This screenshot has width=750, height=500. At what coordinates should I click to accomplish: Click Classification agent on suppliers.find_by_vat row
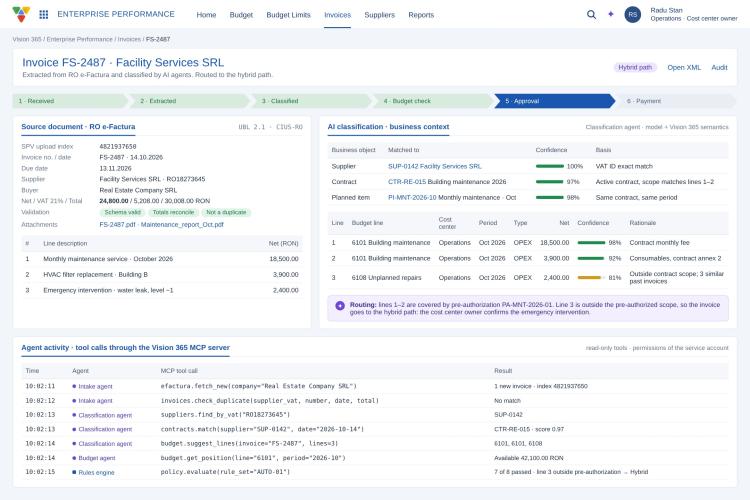[105, 415]
